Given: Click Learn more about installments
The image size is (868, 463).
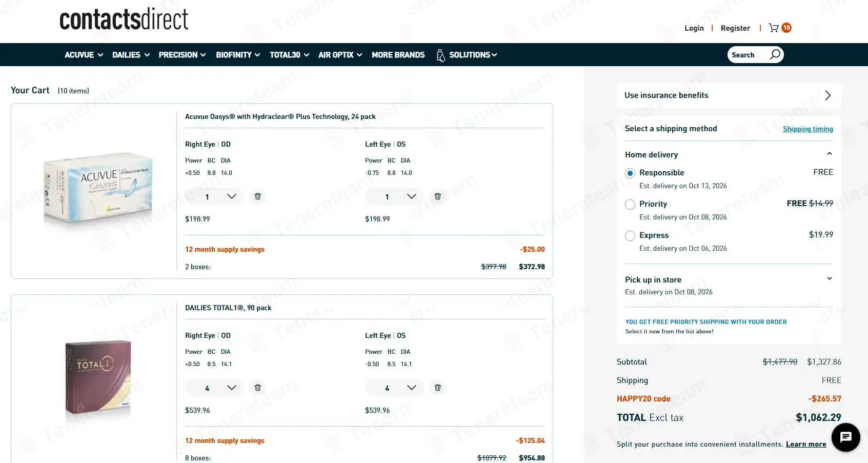Looking at the screenshot, I should point(806,445).
